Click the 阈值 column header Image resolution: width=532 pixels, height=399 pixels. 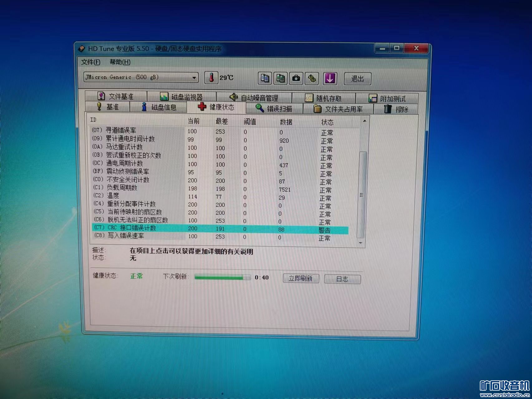[x=250, y=122]
